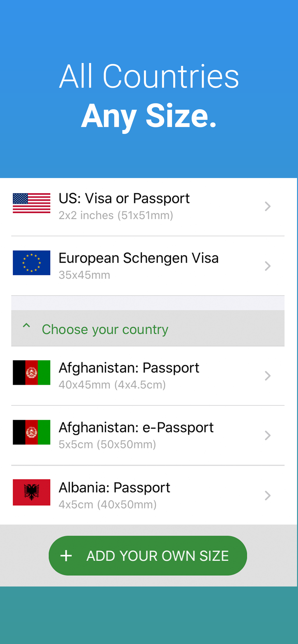Open chevron for European Schengen Visa
The image size is (298, 644).
point(268,266)
